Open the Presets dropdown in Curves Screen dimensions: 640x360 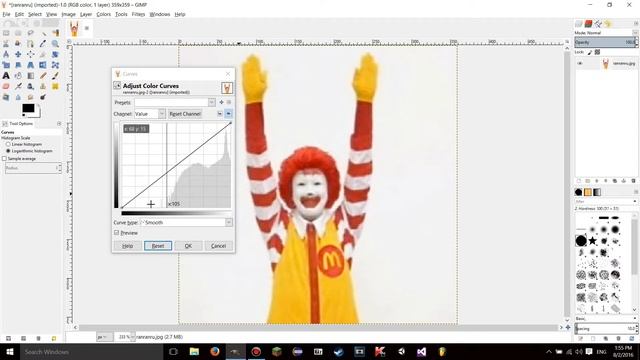[x=212, y=102]
